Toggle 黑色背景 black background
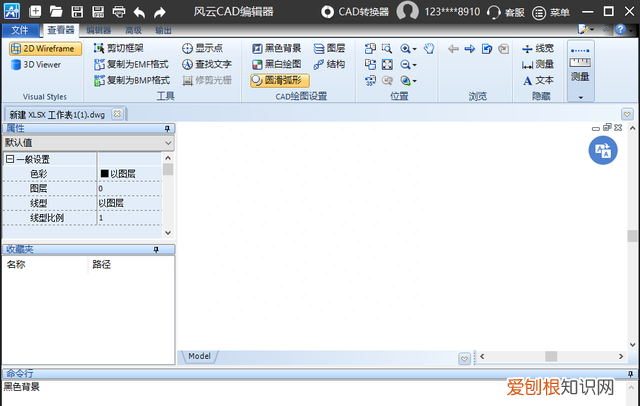This screenshot has width=640, height=406. pyautogui.click(x=275, y=48)
